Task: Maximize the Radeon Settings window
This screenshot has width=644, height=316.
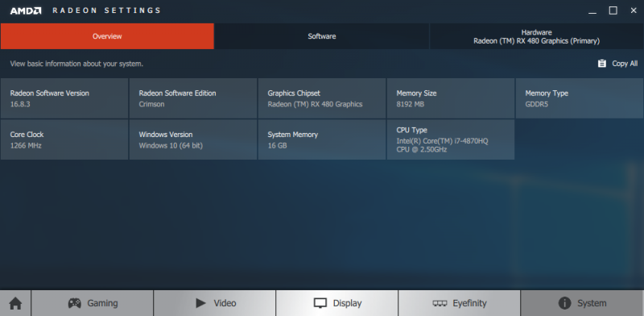Action: (613, 10)
